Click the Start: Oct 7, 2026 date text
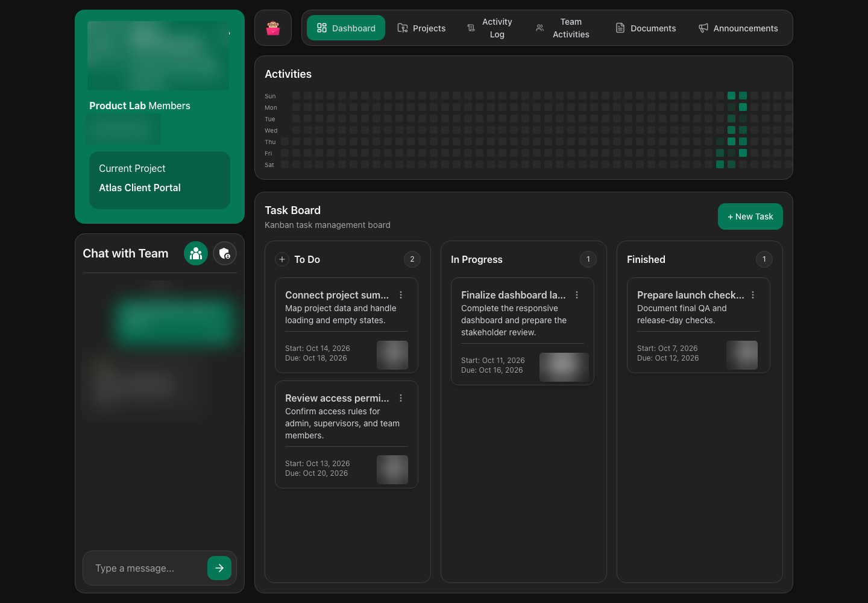 pyautogui.click(x=667, y=349)
